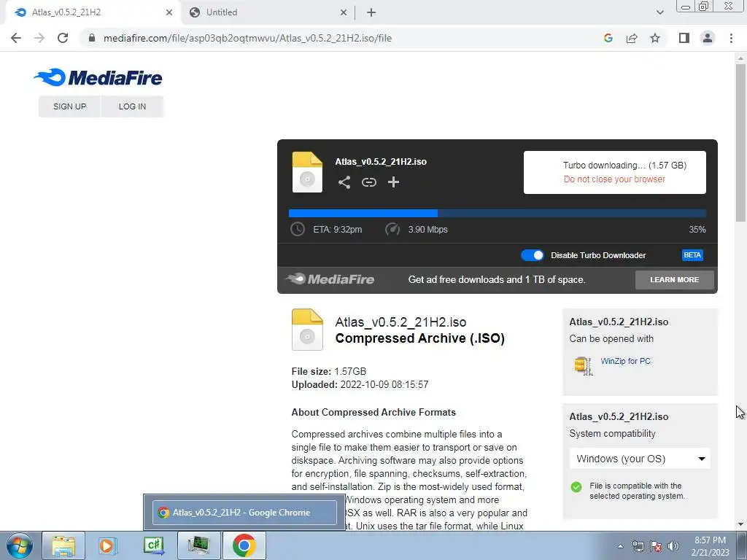Image resolution: width=747 pixels, height=560 pixels.
Task: Click the download speed gauge icon
Action: click(x=392, y=229)
